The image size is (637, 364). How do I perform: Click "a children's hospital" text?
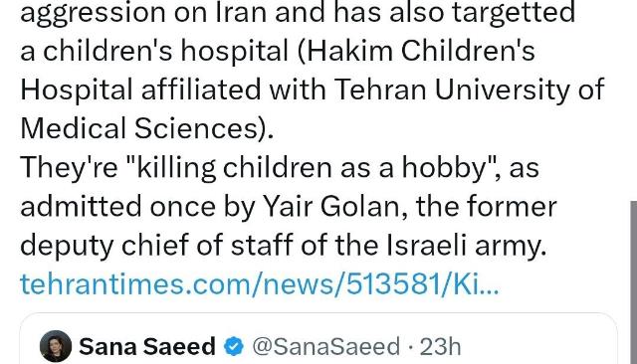[x=154, y=51]
